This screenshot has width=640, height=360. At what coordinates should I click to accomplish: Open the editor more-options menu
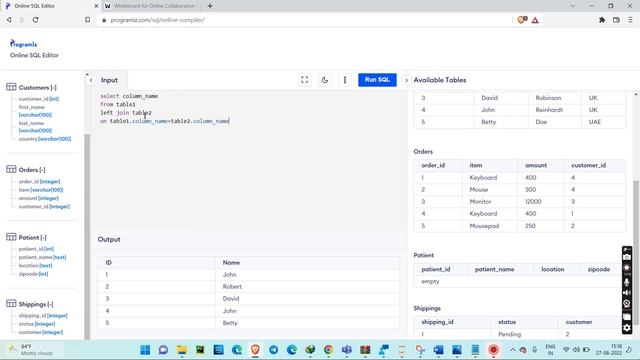(x=345, y=80)
